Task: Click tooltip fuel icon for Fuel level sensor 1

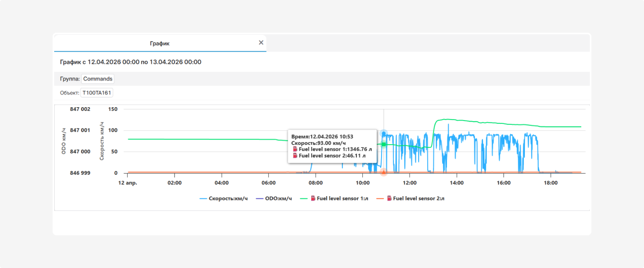Action: [295, 150]
